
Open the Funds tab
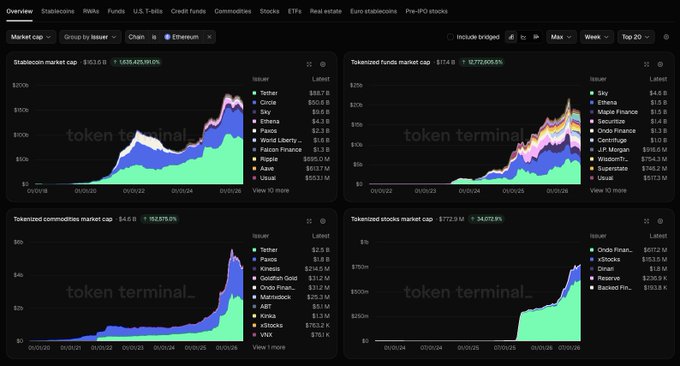(x=116, y=11)
